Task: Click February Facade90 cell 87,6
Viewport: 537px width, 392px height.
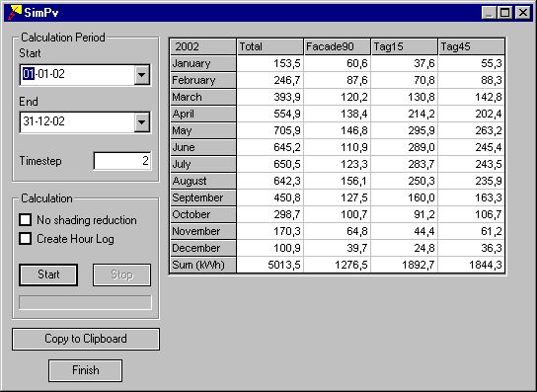Action: click(x=337, y=80)
